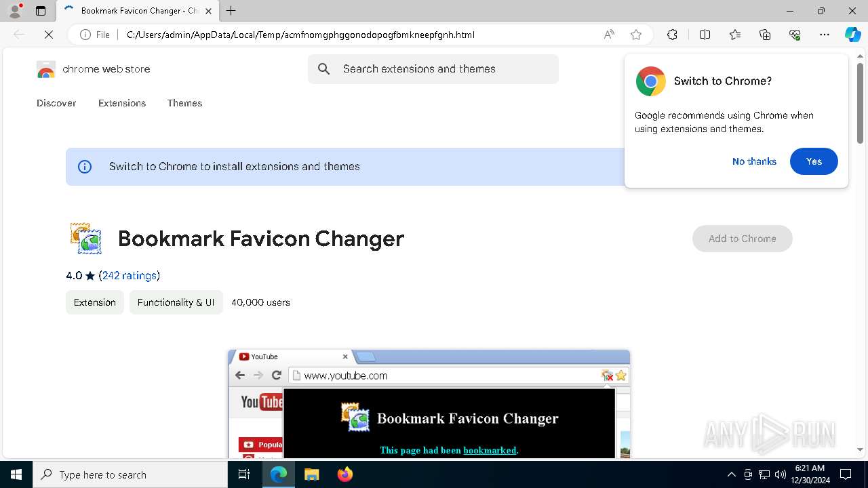
Task: Open Favorites list icon
Action: [735, 35]
